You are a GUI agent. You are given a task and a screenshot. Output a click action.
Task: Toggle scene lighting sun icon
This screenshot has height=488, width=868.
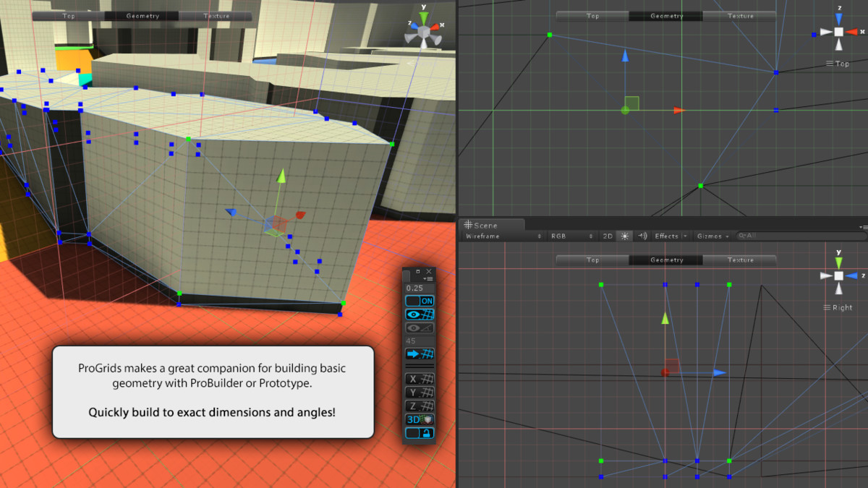625,236
